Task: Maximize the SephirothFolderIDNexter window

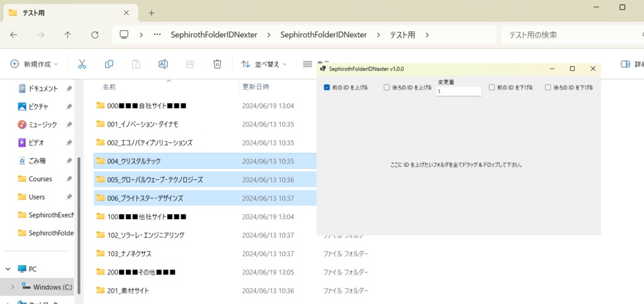Action: (x=572, y=69)
